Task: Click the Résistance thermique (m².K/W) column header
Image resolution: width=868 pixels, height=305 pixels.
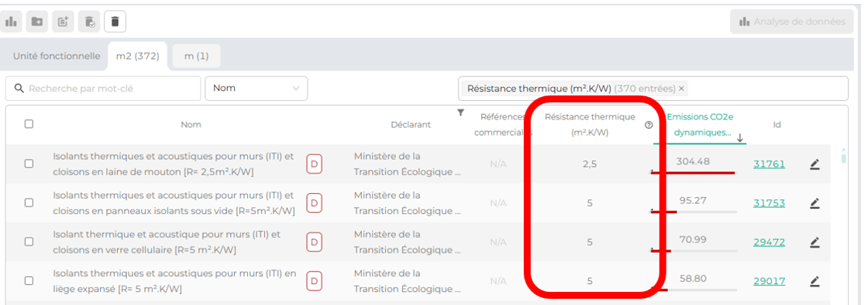Action: [x=590, y=125]
